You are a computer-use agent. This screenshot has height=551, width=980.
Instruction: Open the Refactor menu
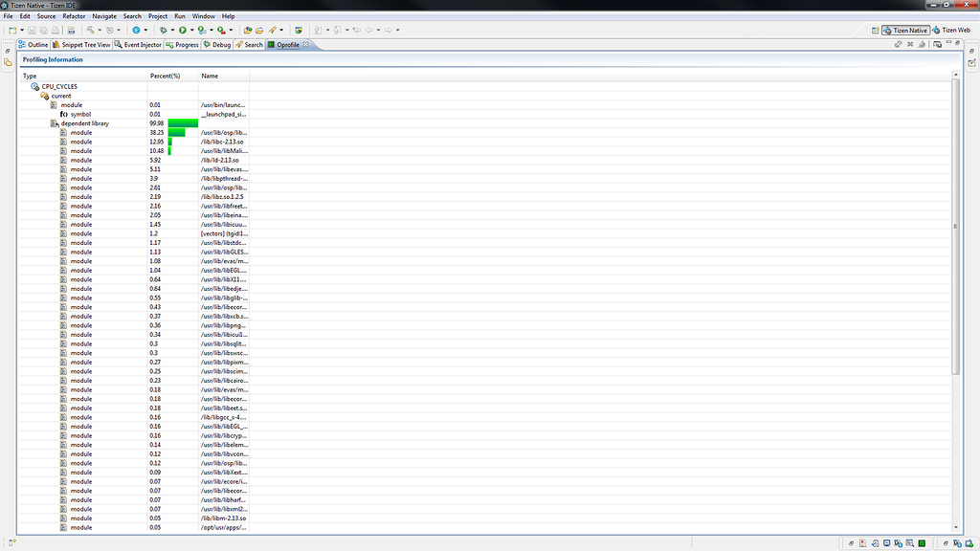(x=74, y=16)
